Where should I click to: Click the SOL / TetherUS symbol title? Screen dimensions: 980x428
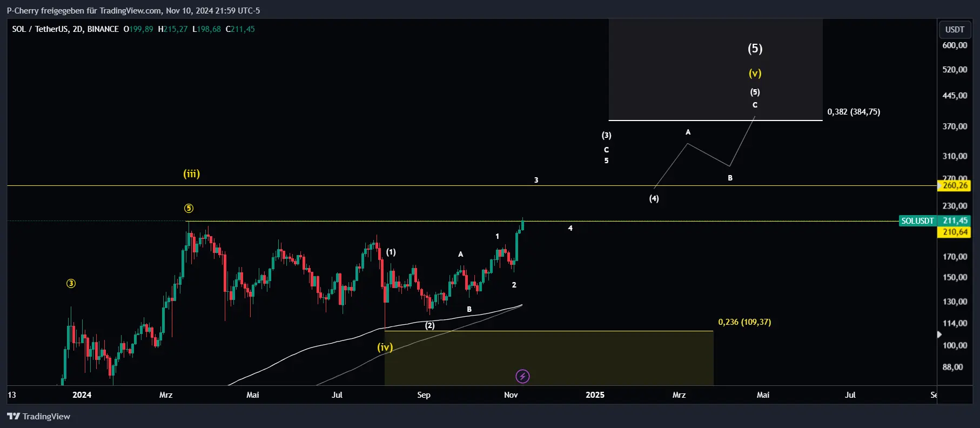(x=65, y=29)
